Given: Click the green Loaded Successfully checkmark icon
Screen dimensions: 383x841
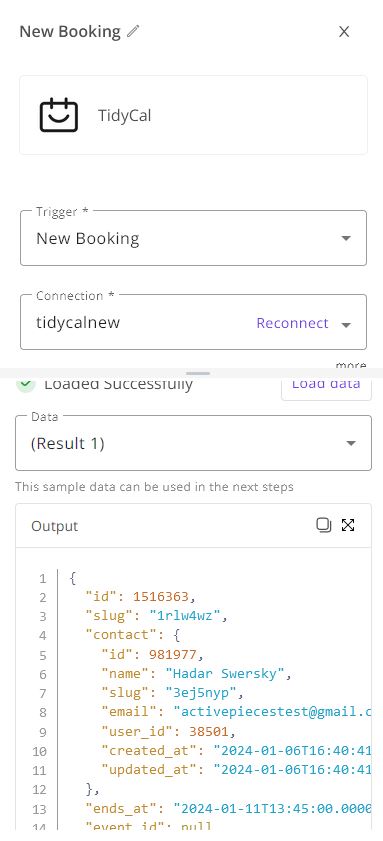Looking at the screenshot, I should pyautogui.click(x=26, y=384).
